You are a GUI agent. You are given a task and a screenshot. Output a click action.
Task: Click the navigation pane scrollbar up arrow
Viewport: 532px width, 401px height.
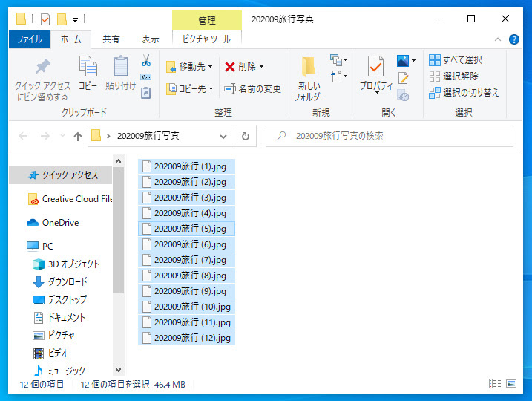click(118, 162)
